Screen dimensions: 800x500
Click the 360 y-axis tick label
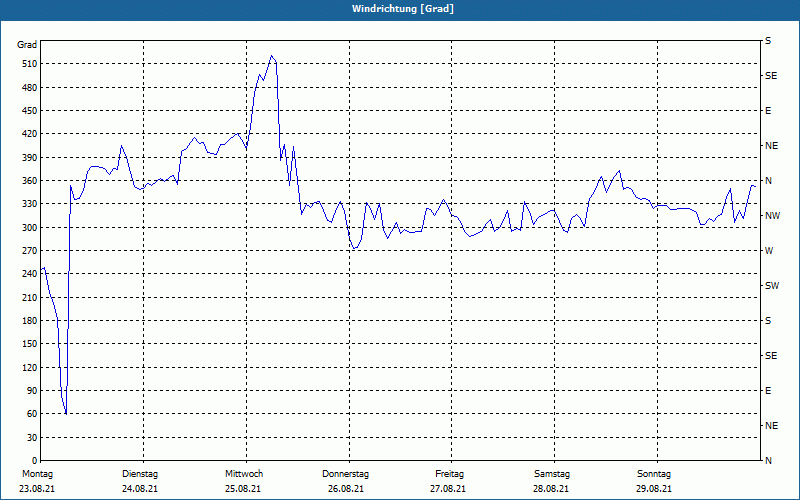click(30, 181)
